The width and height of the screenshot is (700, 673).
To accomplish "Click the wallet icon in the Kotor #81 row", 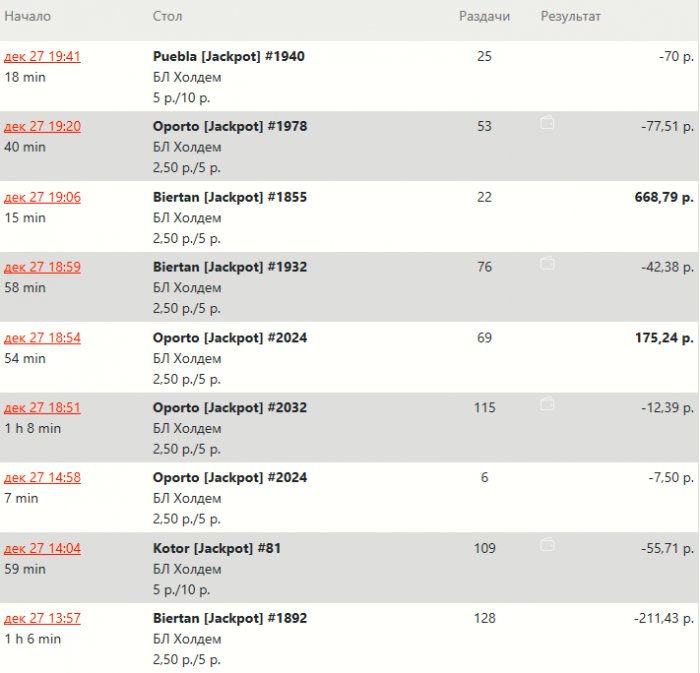I will click(x=547, y=545).
